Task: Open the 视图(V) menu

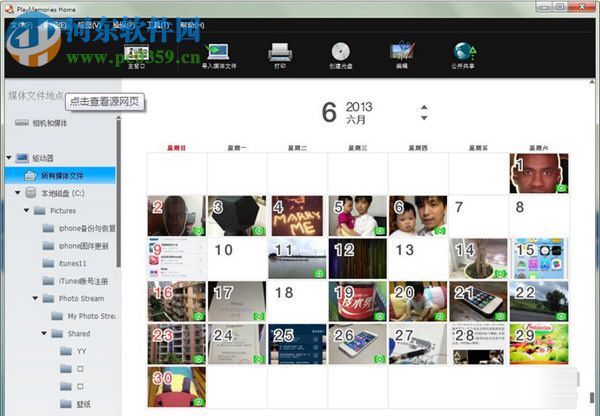Action: pos(89,26)
